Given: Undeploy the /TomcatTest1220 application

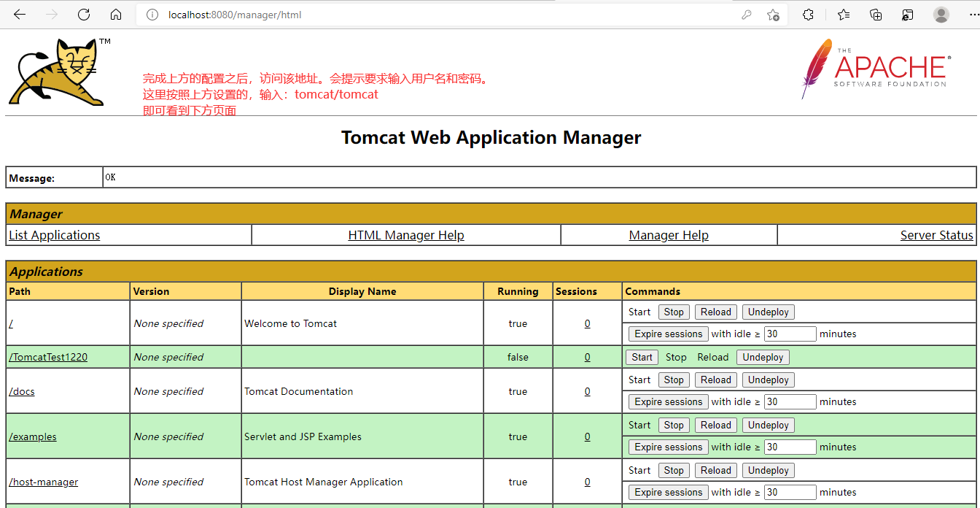Looking at the screenshot, I should tap(763, 357).
